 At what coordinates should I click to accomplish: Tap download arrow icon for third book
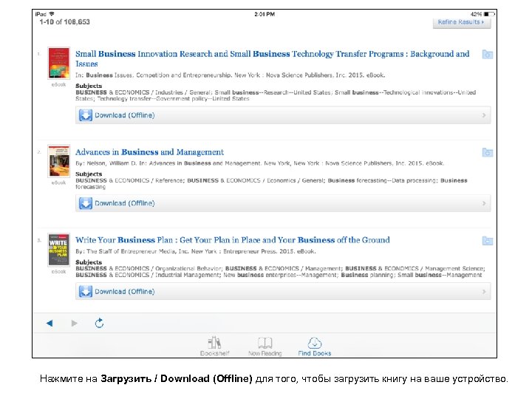coord(86,291)
